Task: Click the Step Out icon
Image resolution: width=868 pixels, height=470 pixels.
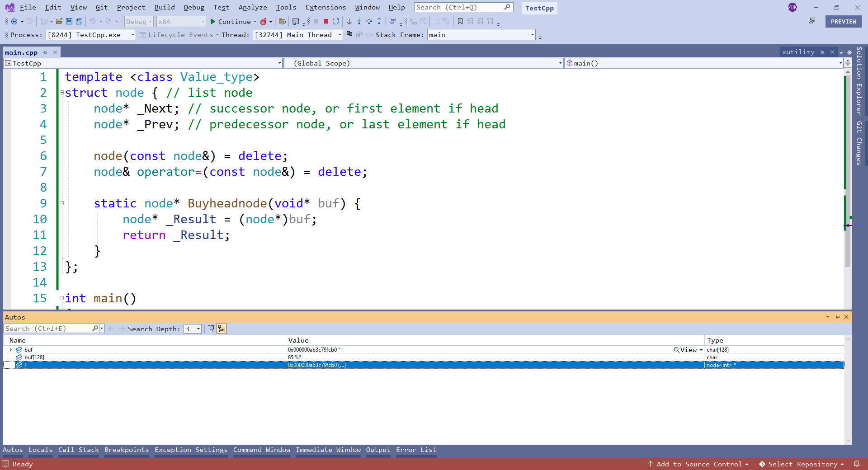Action: click(x=379, y=21)
